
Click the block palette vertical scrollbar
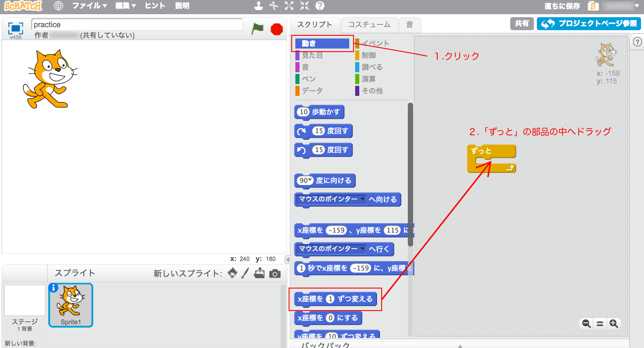pos(410,175)
